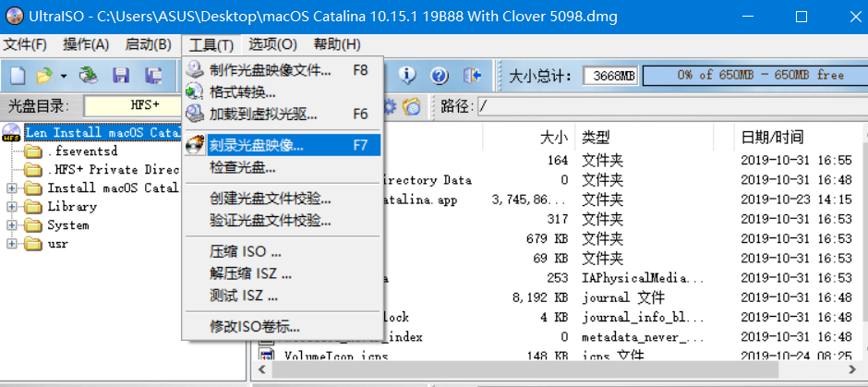Image resolution: width=868 pixels, height=387 pixels.
Task: Click the HFS disc icon at tree root
Action: (11, 133)
